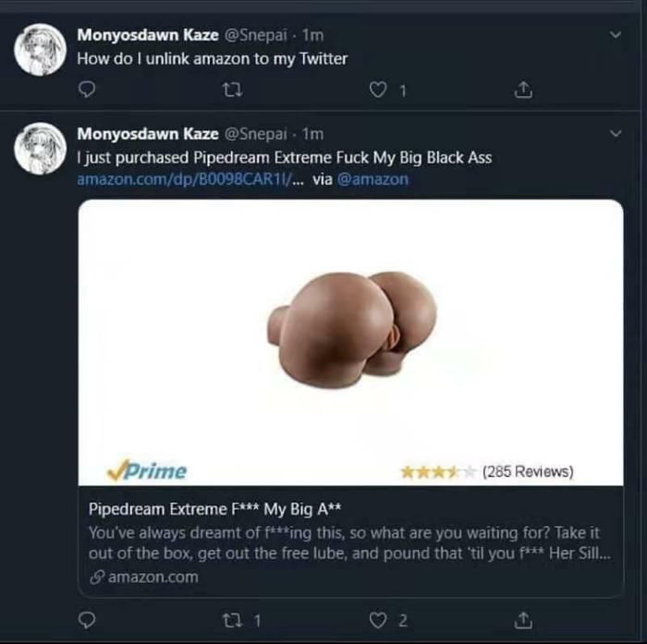Share the unlink amazon tweet
The height and width of the screenshot is (644, 647).
(522, 90)
